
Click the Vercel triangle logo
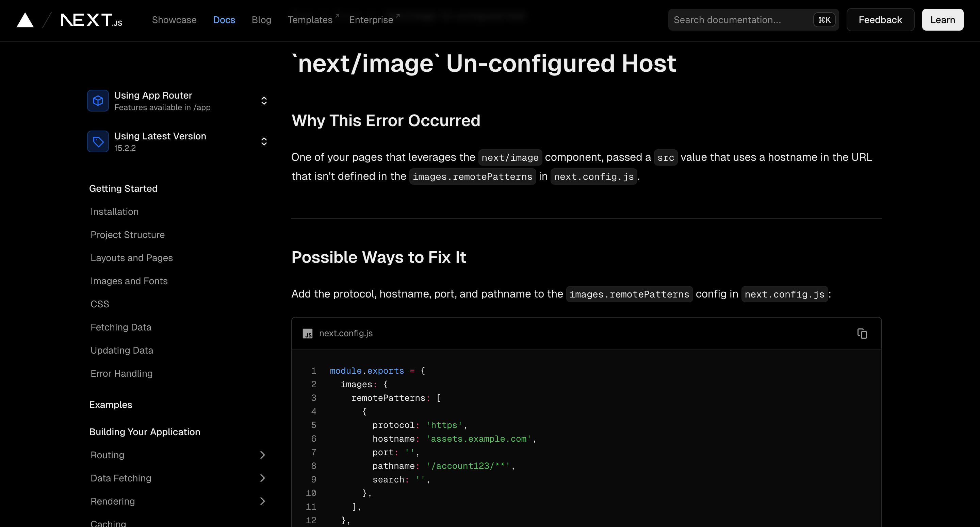click(25, 20)
